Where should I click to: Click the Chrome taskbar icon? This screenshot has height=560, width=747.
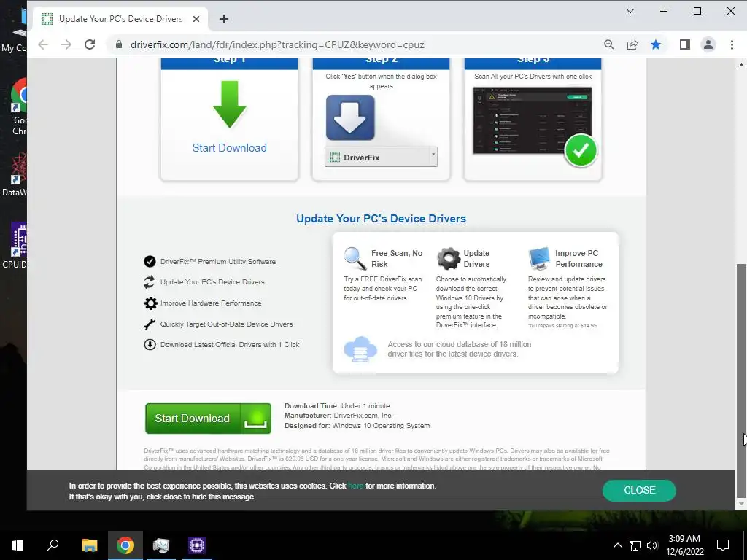(x=125, y=545)
